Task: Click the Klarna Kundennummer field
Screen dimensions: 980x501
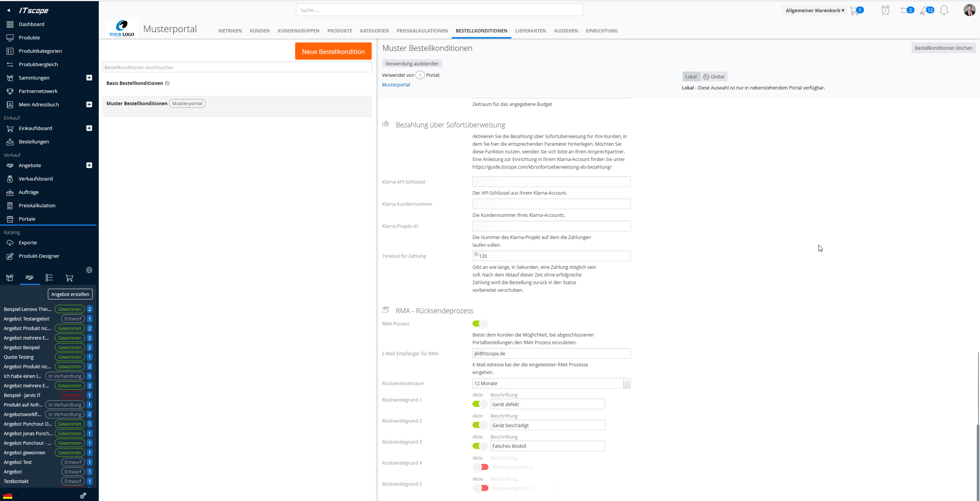Action: pyautogui.click(x=551, y=204)
